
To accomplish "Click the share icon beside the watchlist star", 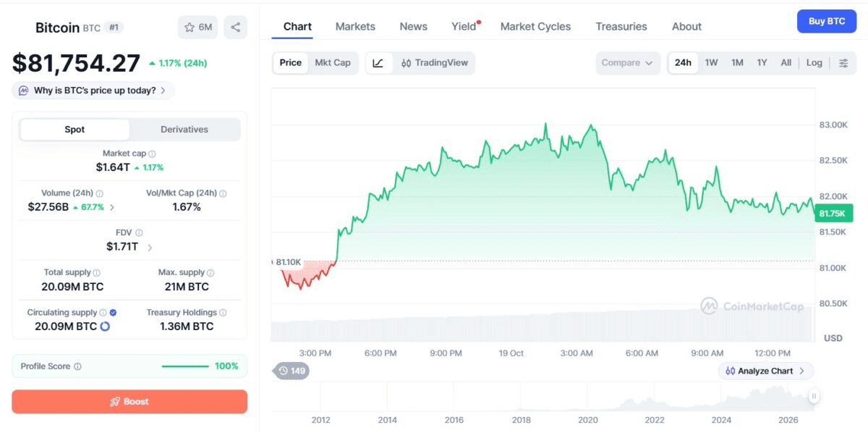I will pyautogui.click(x=236, y=28).
